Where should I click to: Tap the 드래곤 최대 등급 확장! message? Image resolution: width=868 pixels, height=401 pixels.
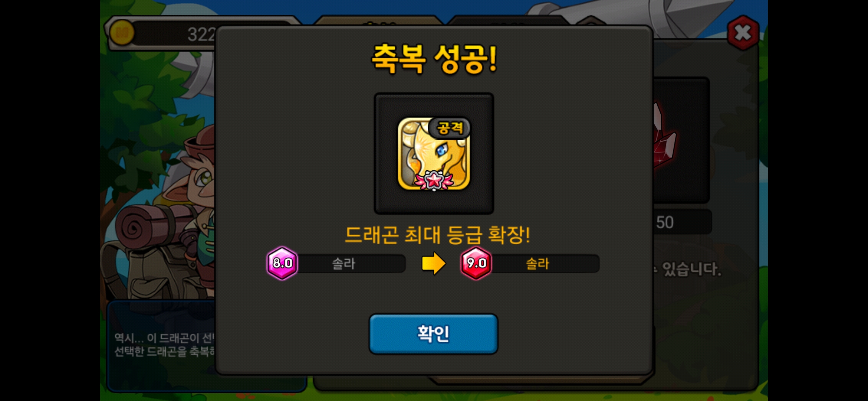[437, 234]
